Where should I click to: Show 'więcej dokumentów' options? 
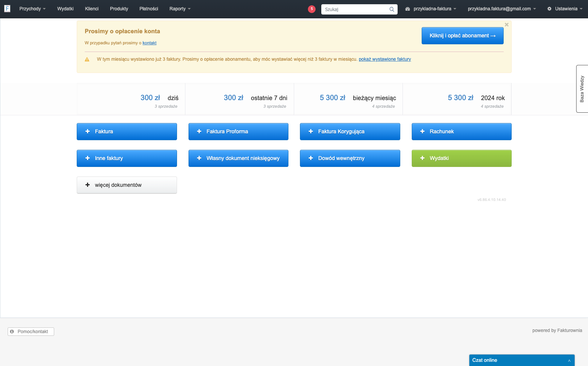click(127, 185)
